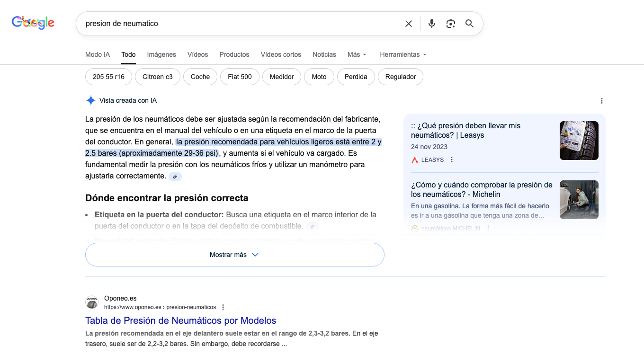This screenshot has width=644, height=355.
Task: Switch to the Modo IA tab
Action: [x=98, y=54]
